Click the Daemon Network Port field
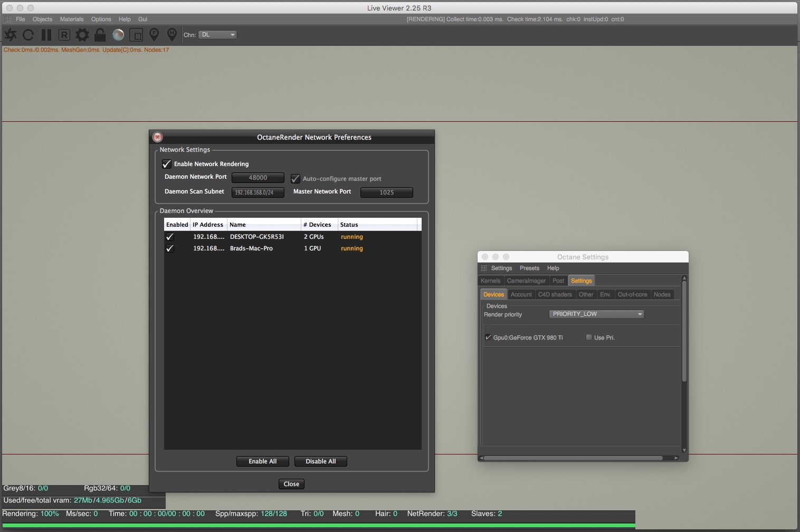Viewport: 800px width, 532px height. tap(258, 178)
